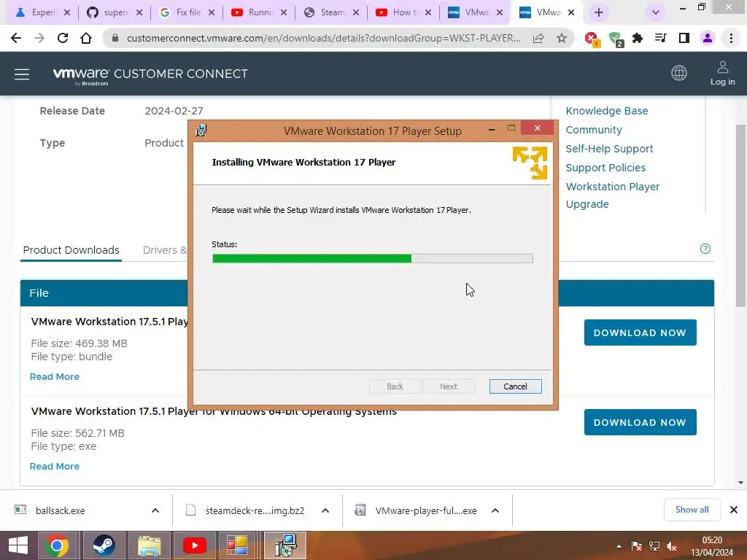Screen dimensions: 747x560
Task: Open the Support Policies link
Action: (x=605, y=168)
